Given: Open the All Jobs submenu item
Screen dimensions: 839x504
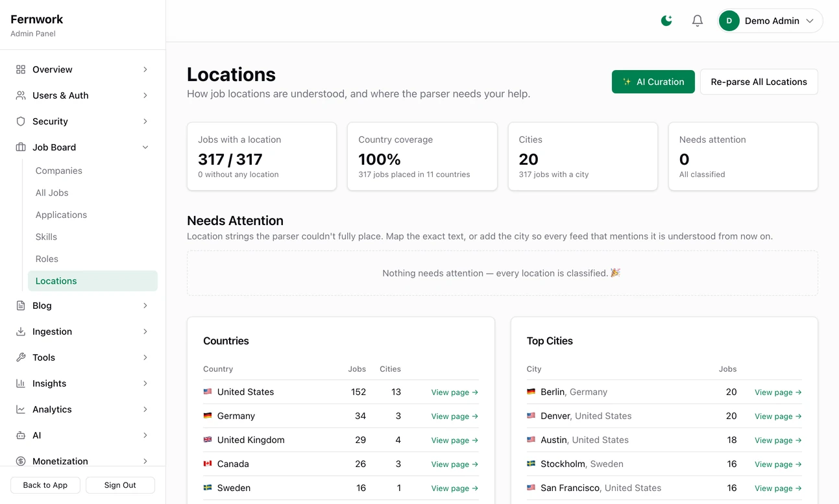Looking at the screenshot, I should [93, 193].
